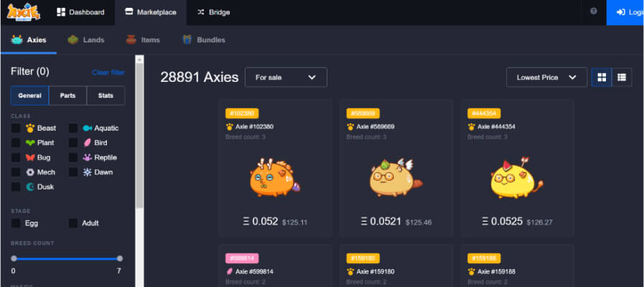Go to the Bridge page
Viewport: 644px width, 287px height.
coord(213,12)
